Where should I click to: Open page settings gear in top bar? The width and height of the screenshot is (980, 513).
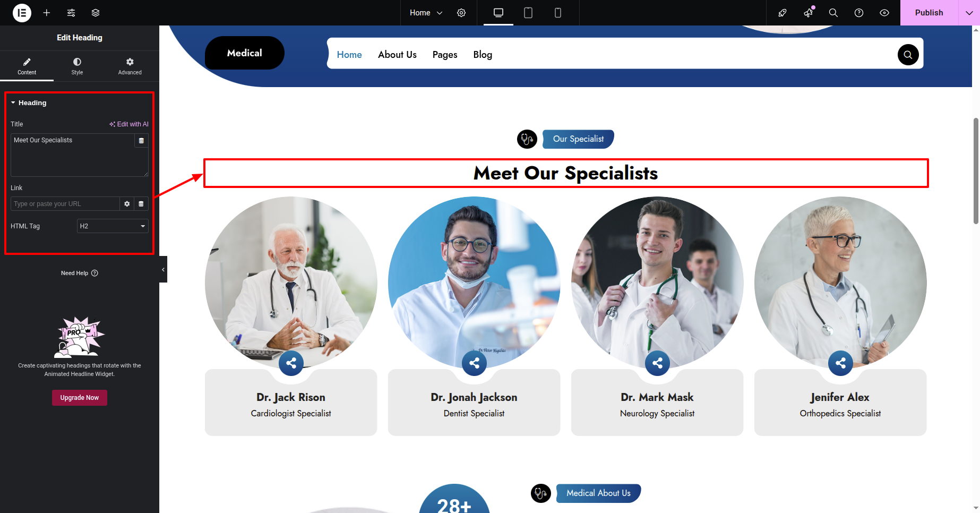point(461,13)
